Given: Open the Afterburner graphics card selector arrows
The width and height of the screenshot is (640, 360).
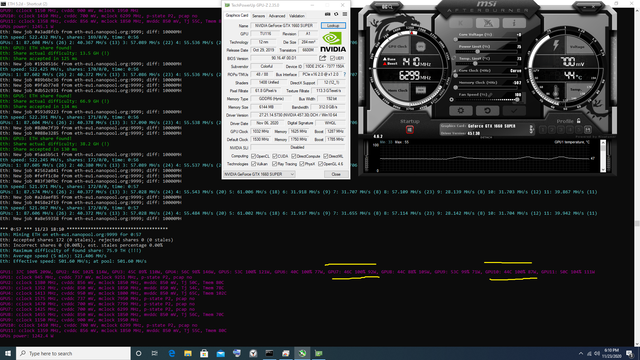Looking at the screenshot, I should (531, 129).
